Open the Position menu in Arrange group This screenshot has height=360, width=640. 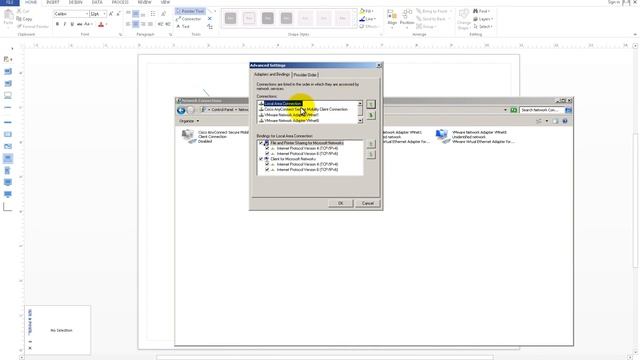(x=407, y=18)
